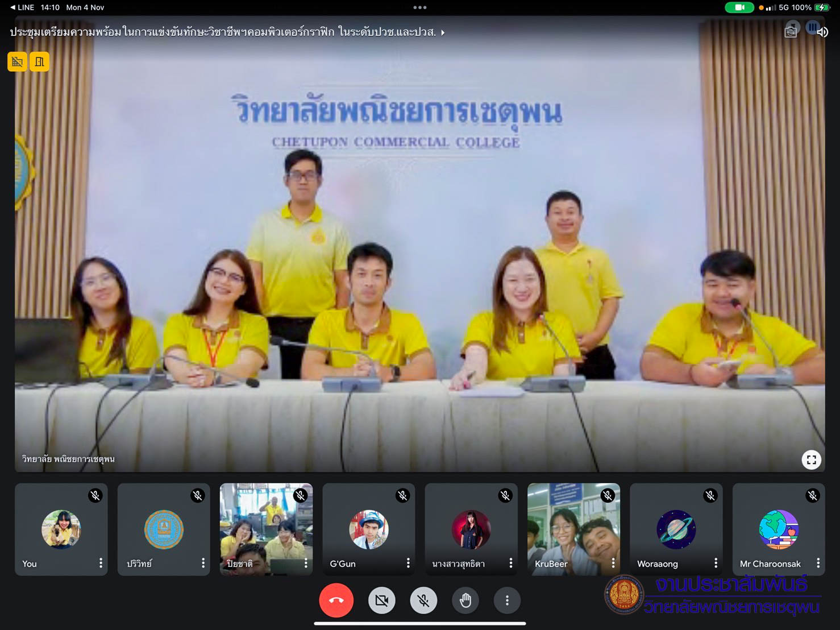Change the audio output speaker
840x630 pixels.
click(822, 32)
